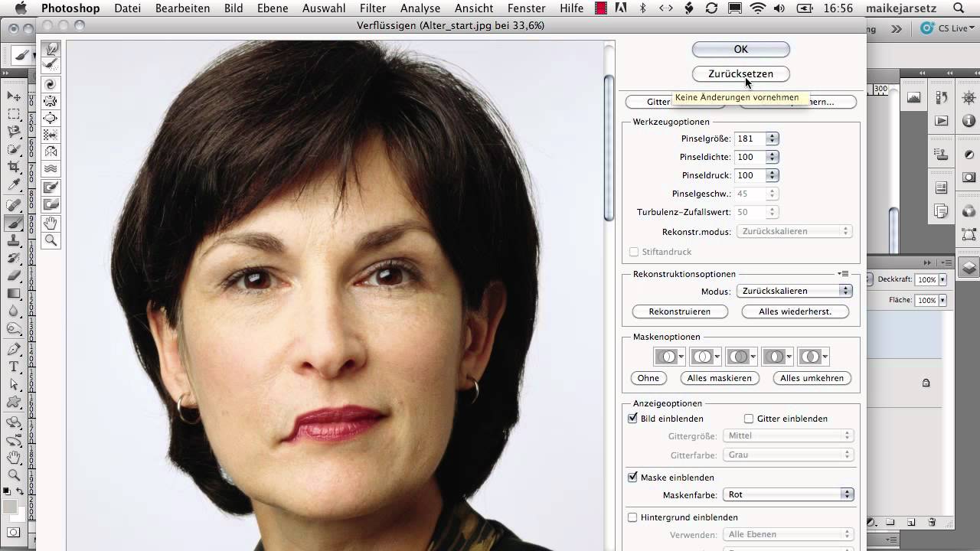Enable Hintergrund einblenden checkbox
Screen dimensions: 980x551
coord(632,517)
